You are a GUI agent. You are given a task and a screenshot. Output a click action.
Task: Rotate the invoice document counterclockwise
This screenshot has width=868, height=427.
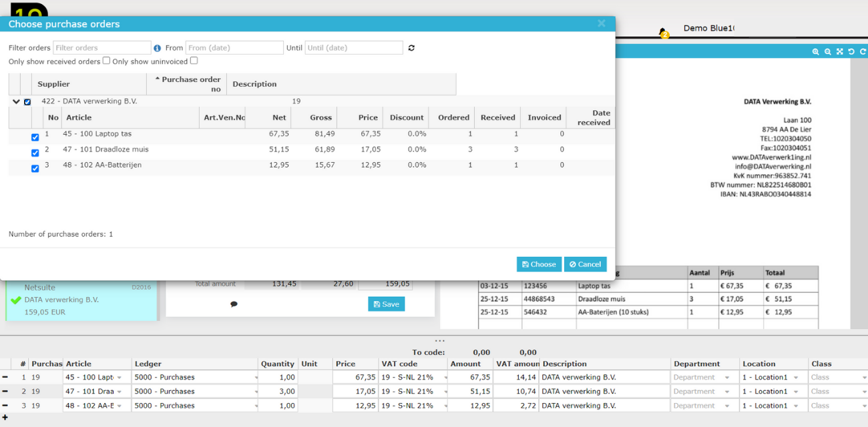851,51
